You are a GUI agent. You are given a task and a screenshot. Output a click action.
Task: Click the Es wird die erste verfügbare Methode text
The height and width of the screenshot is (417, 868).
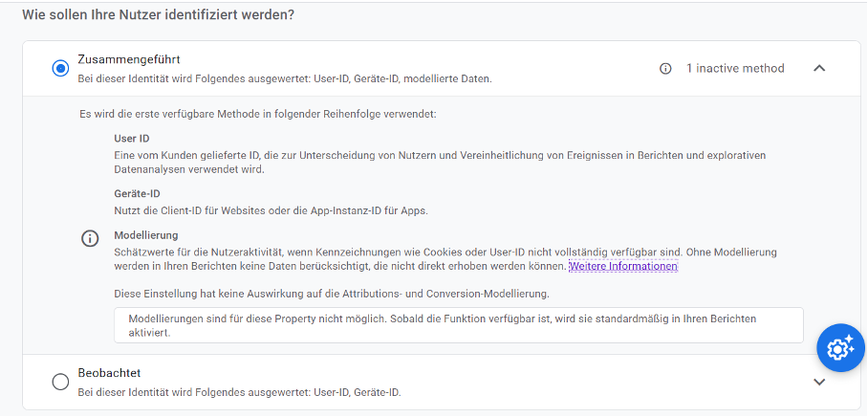coord(258,115)
